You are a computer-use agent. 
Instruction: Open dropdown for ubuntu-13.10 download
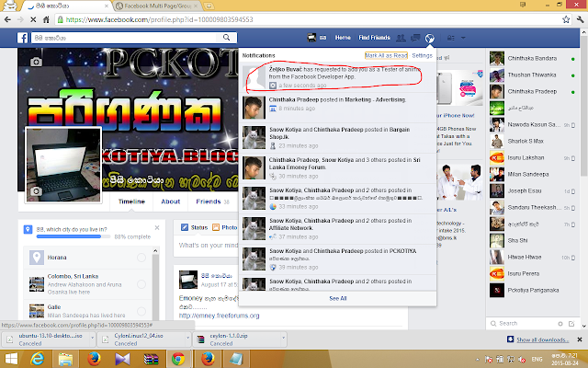[x=92, y=339]
